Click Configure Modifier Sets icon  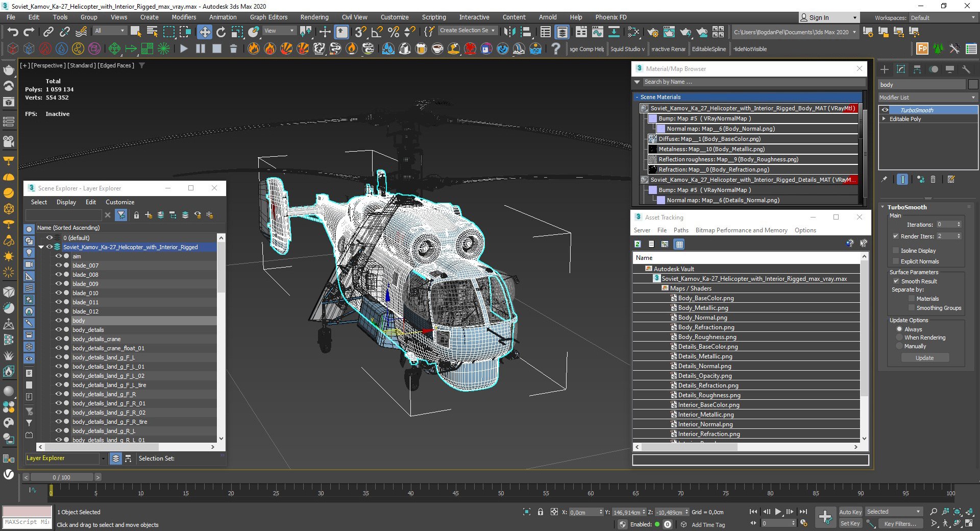point(951,180)
